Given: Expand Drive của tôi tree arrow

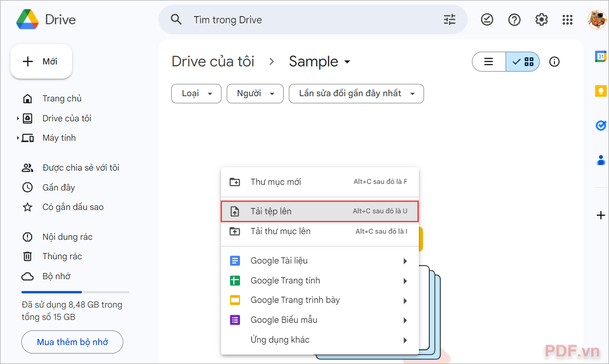Looking at the screenshot, I should coord(18,118).
